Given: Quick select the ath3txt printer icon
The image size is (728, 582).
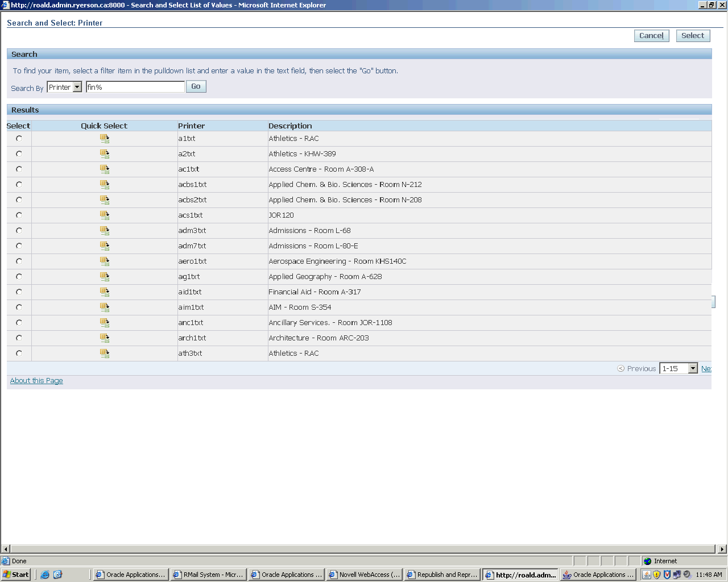Looking at the screenshot, I should tap(105, 354).
